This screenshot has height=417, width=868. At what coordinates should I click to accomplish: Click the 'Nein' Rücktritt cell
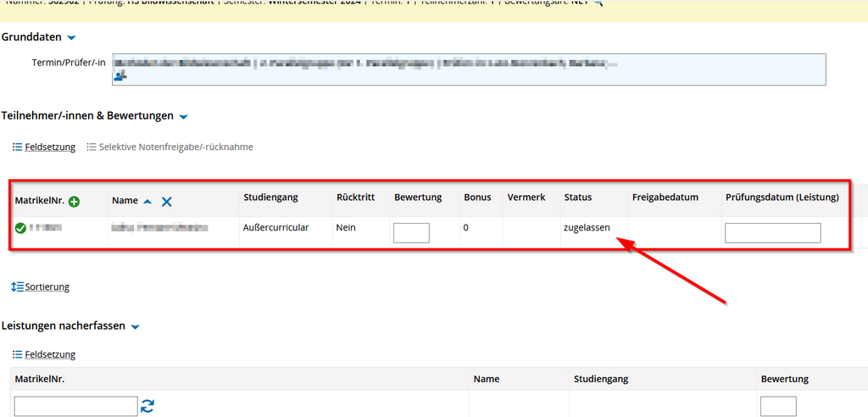click(346, 228)
